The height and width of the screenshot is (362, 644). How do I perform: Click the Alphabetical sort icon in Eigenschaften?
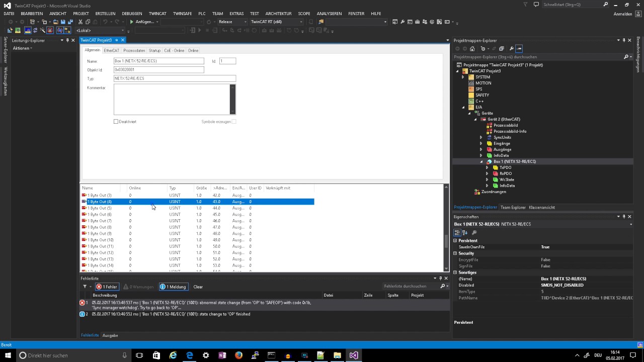click(465, 232)
